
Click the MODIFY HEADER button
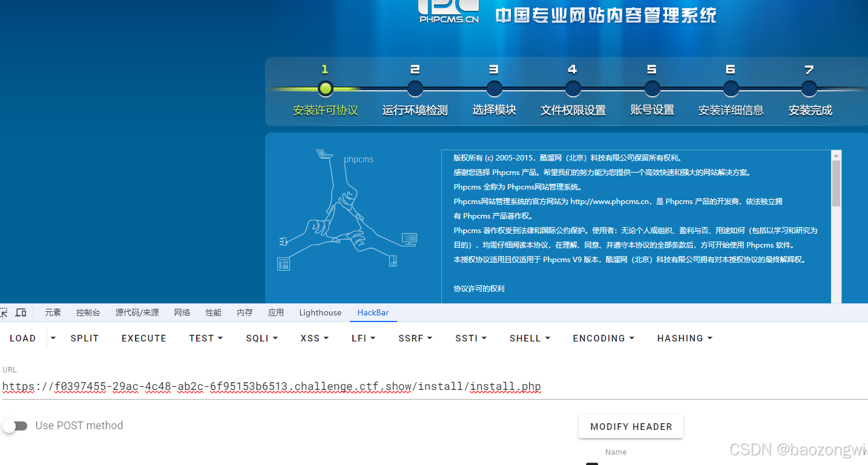click(x=631, y=427)
